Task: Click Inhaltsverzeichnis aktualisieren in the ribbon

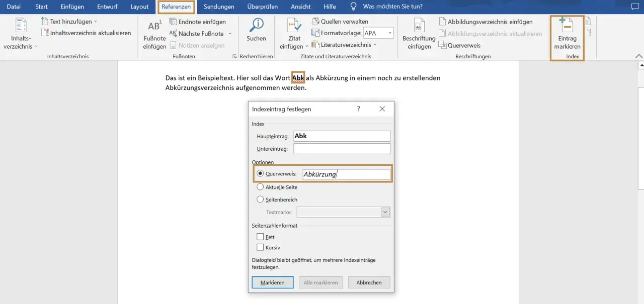Action: coord(86,33)
